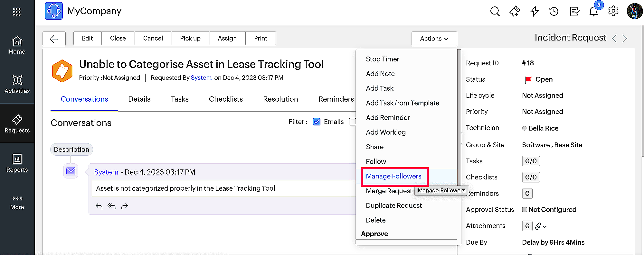
Task: Open the quick actions lightning icon
Action: tap(534, 12)
